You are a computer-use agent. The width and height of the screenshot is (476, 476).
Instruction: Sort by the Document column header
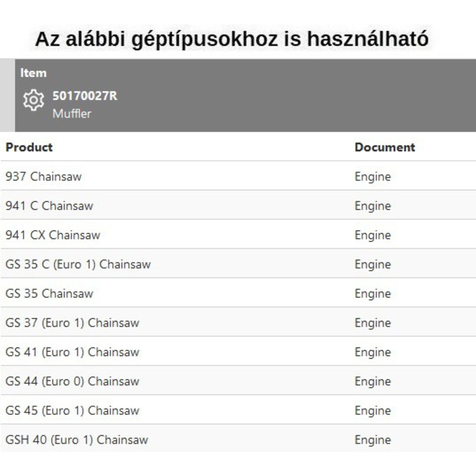[385, 147]
